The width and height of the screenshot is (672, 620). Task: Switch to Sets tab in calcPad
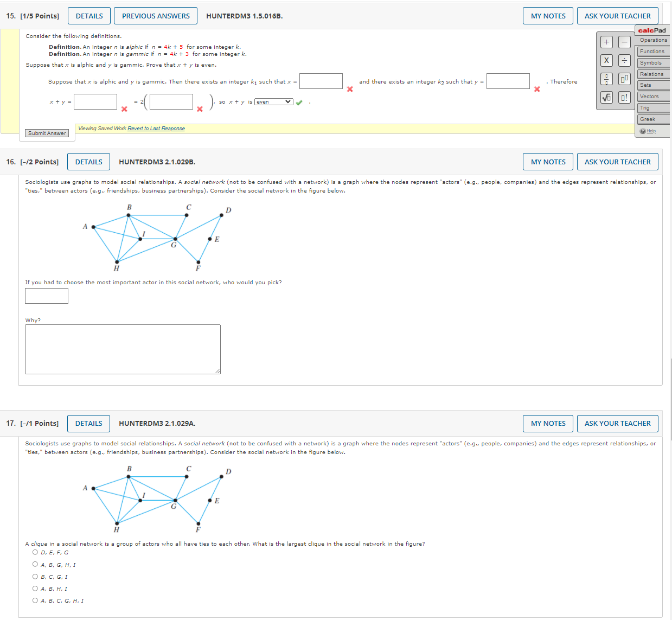click(x=653, y=85)
